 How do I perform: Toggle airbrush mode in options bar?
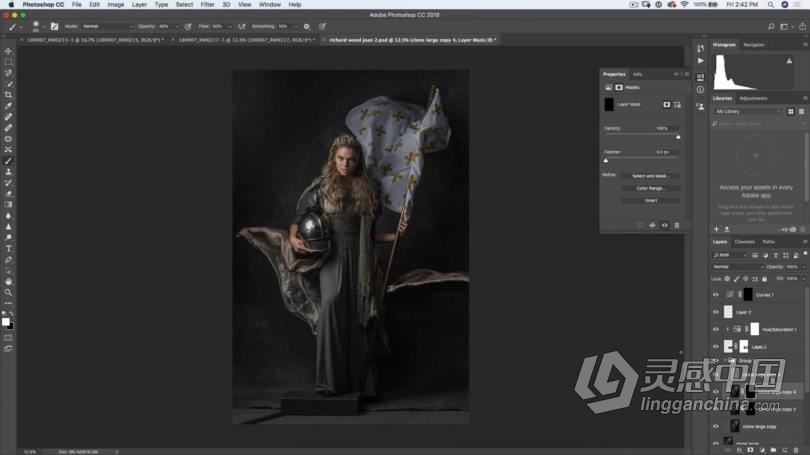click(x=242, y=26)
